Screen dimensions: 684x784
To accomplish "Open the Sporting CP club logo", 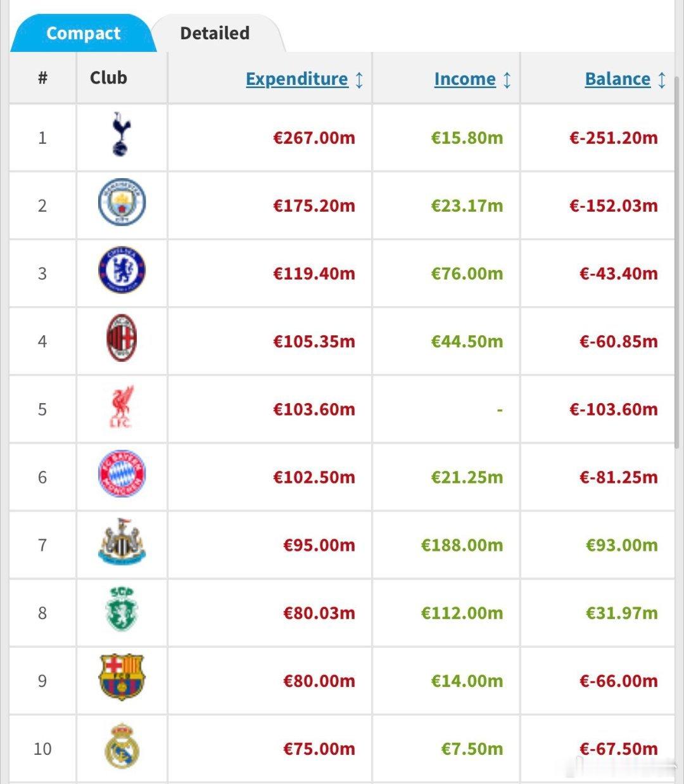I will click(x=121, y=609).
